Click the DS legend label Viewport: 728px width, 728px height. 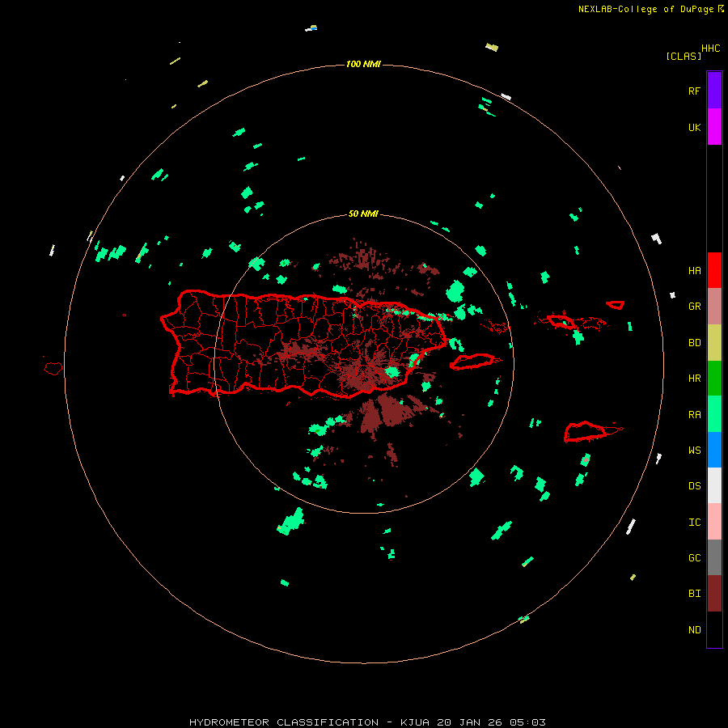694,485
